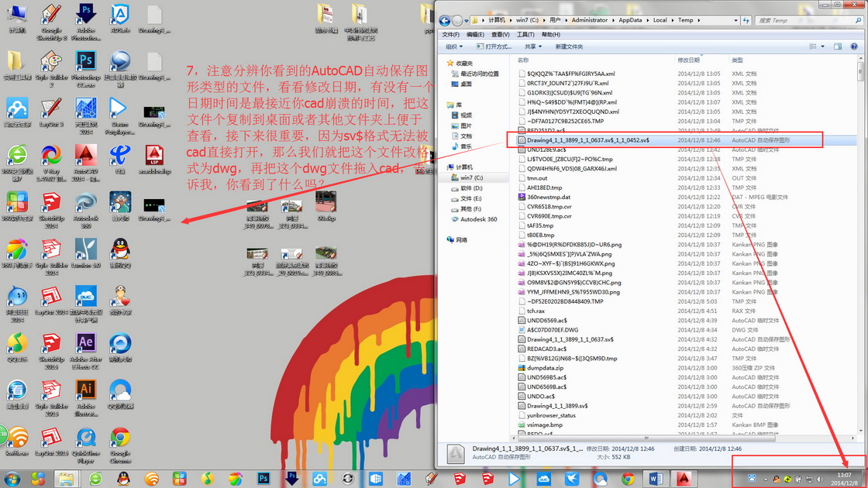Toggle the preview pane button in Explorer
The image size is (868, 488).
coord(838,46)
